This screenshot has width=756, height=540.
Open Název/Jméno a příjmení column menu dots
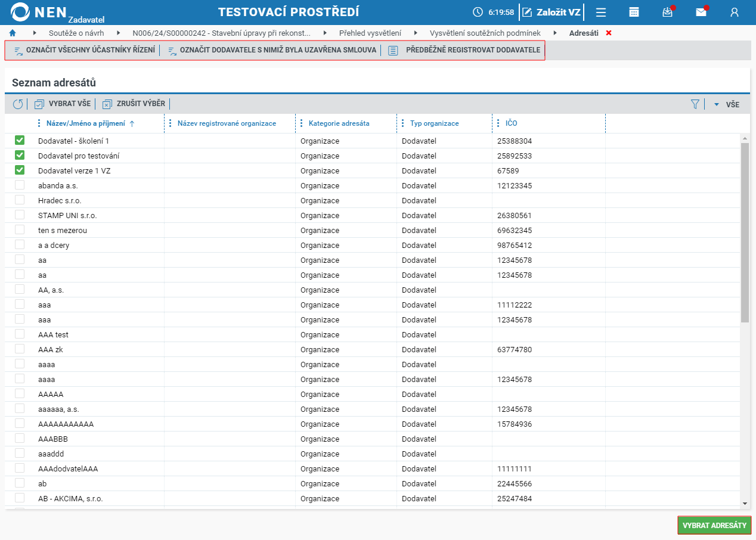click(39, 123)
